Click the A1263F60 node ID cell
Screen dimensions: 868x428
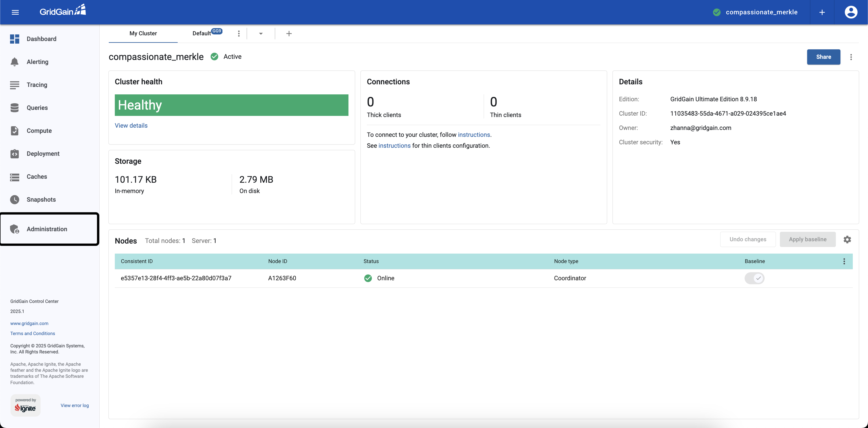pos(282,278)
